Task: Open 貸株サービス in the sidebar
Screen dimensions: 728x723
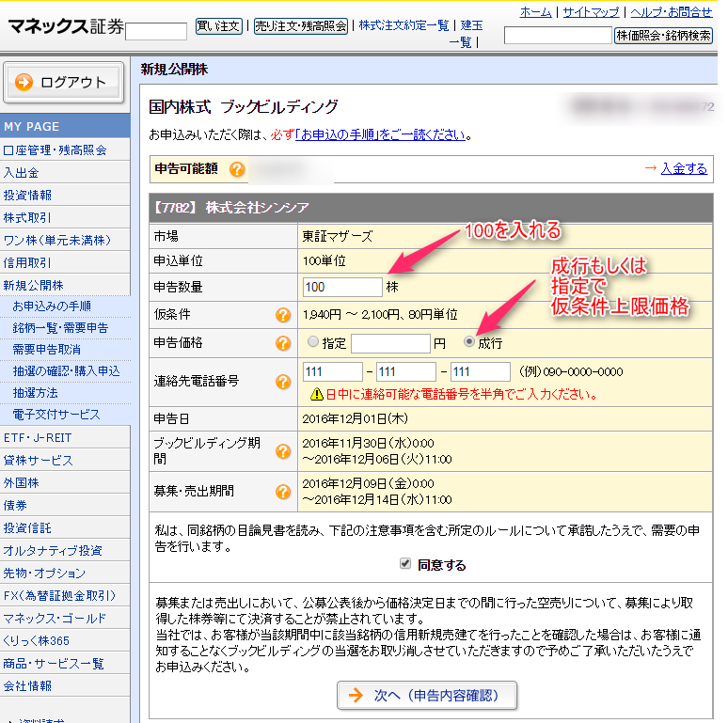Action: [x=65, y=461]
